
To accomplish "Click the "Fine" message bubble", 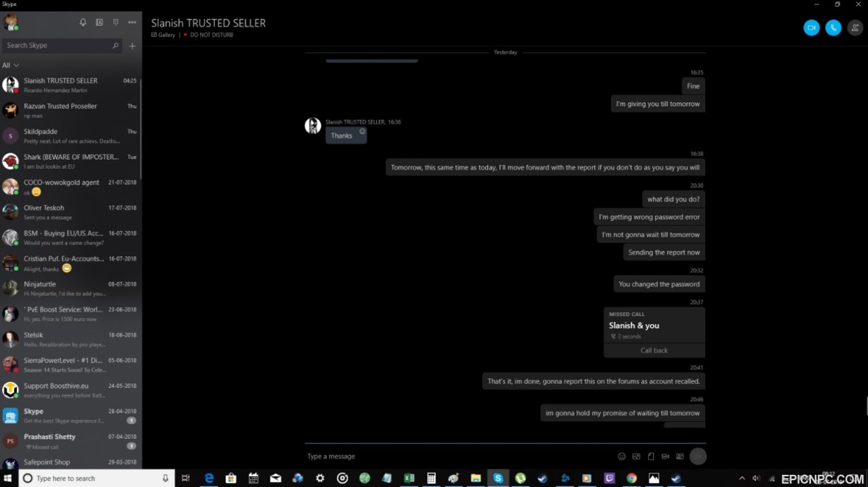I will [x=693, y=86].
